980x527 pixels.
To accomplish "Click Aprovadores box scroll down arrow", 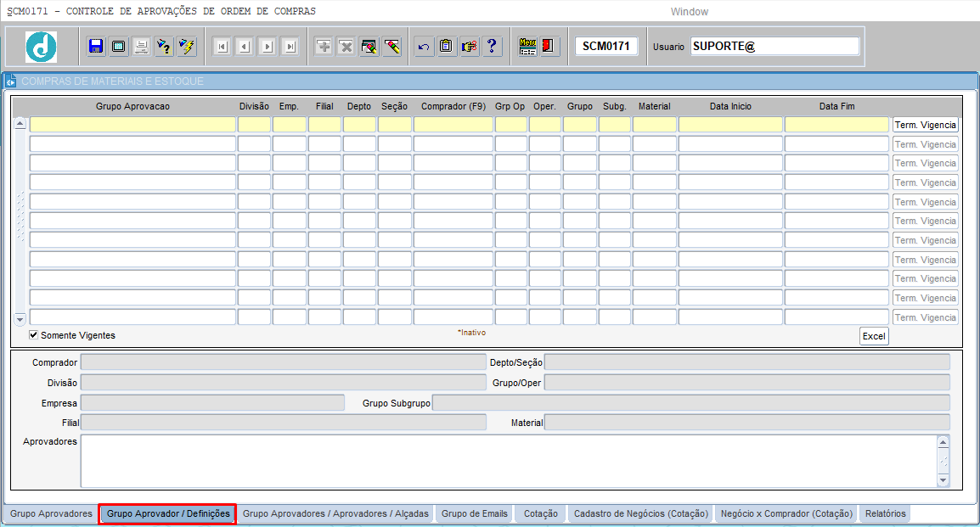I will (x=943, y=480).
